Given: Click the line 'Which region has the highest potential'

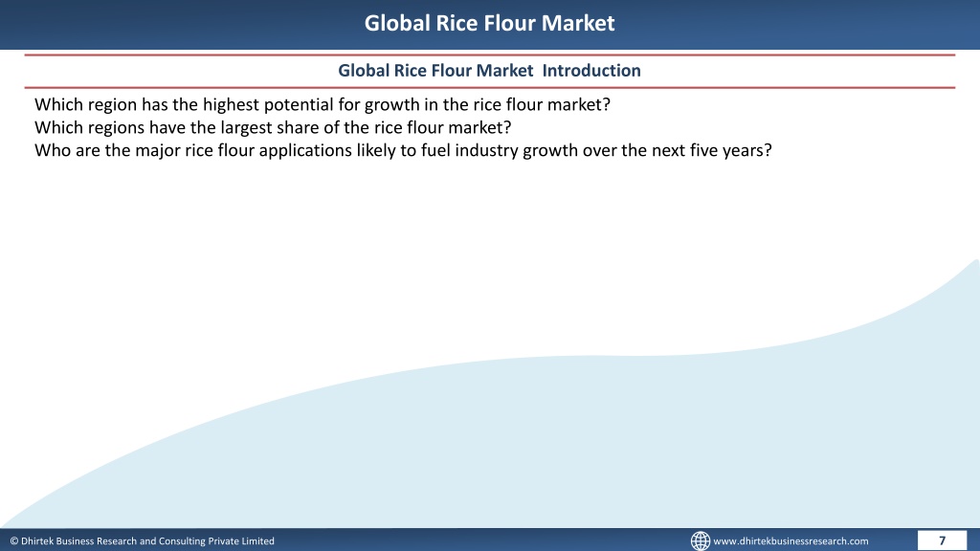Looking at the screenshot, I should 323,104.
